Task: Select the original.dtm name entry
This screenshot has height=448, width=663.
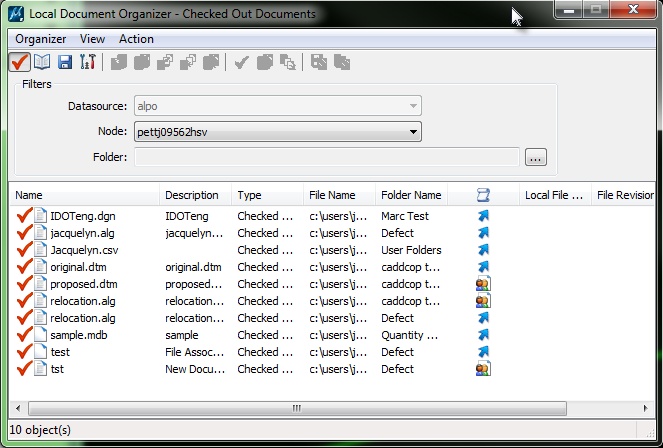Action: (78, 267)
